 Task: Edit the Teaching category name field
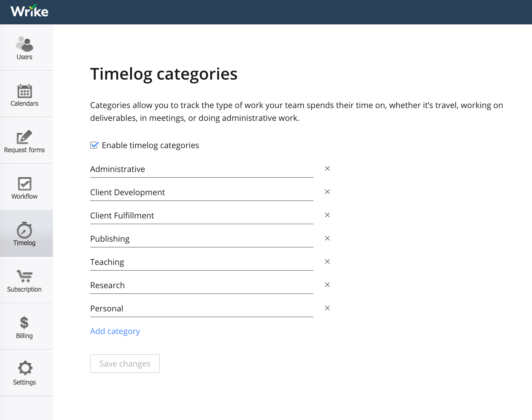201,262
